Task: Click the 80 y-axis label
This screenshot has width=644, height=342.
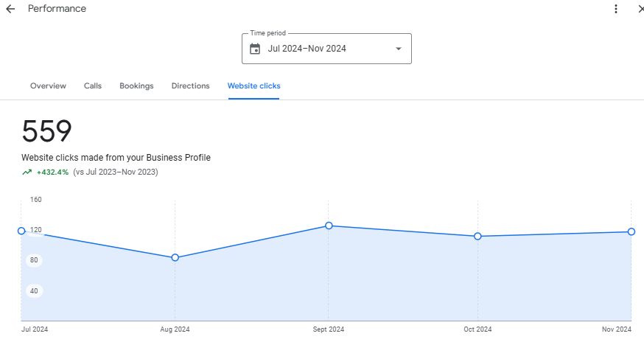Action: (34, 259)
